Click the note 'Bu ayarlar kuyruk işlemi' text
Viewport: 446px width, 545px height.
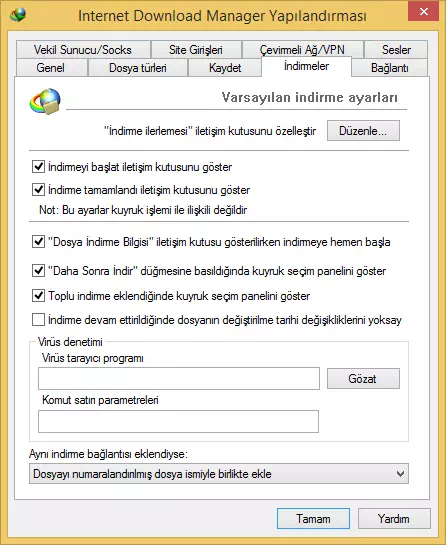coord(143,210)
